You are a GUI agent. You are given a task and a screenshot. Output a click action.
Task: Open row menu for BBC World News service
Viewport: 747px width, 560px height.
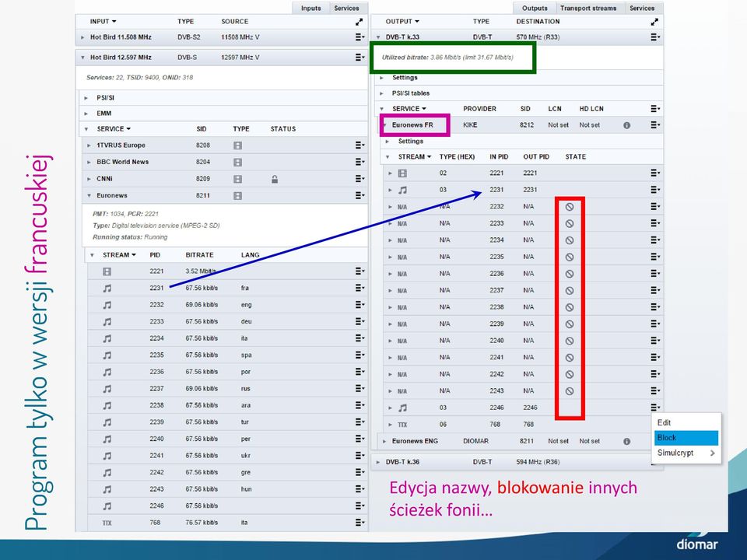(359, 162)
